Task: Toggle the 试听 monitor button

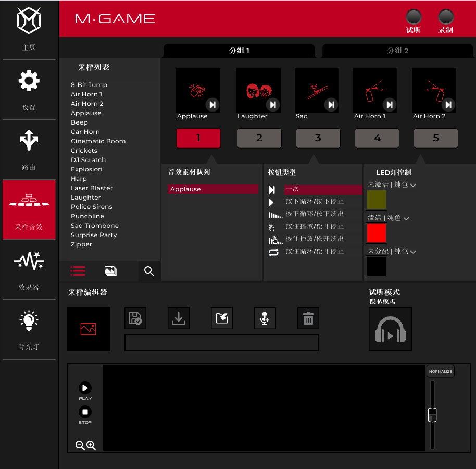Action: 414,17
